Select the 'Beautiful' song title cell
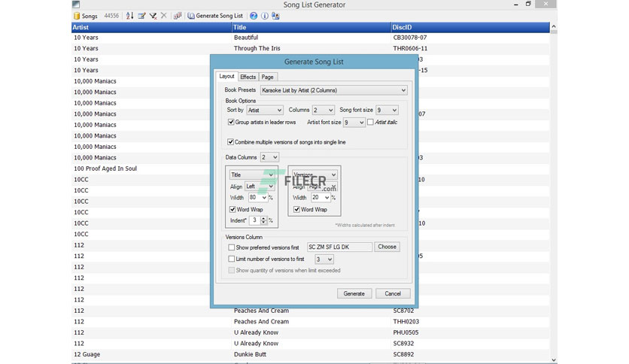This screenshot has height=364, width=629. coord(246,38)
